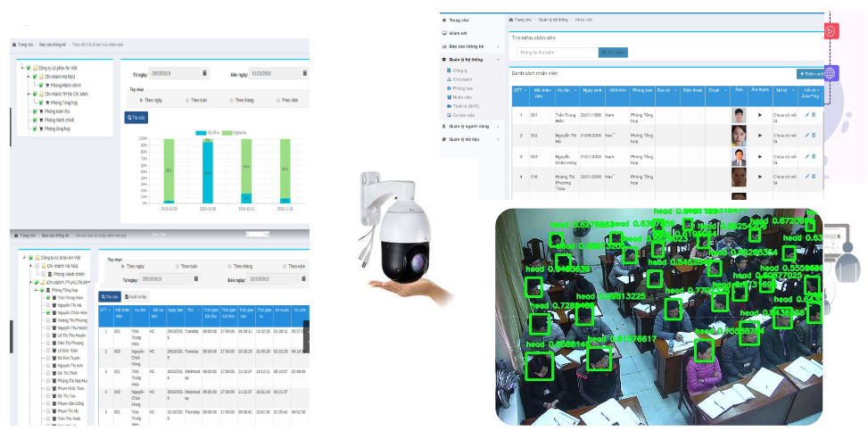Expand the Quản lý người dùng sidebar menu
This screenshot has width=868, height=447.
pos(472,127)
